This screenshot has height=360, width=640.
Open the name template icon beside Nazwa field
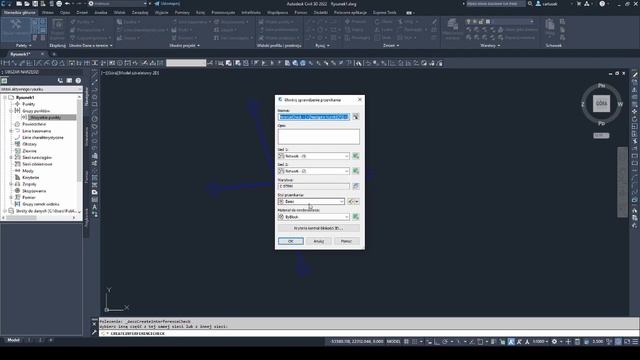(356, 117)
